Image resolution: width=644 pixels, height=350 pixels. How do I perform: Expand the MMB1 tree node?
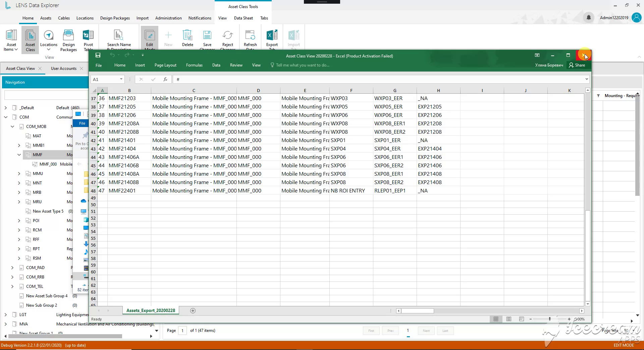(x=19, y=145)
